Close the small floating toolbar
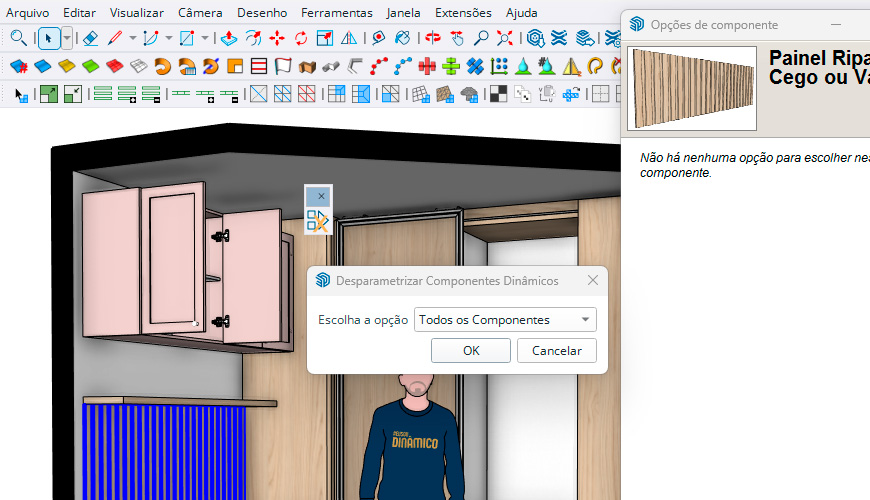The height and width of the screenshot is (500, 870). click(x=320, y=196)
